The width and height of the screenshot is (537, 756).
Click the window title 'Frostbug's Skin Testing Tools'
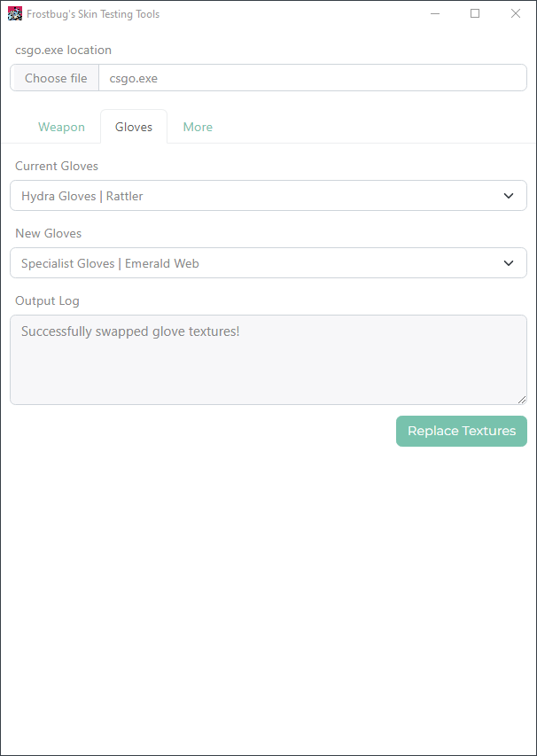93,14
